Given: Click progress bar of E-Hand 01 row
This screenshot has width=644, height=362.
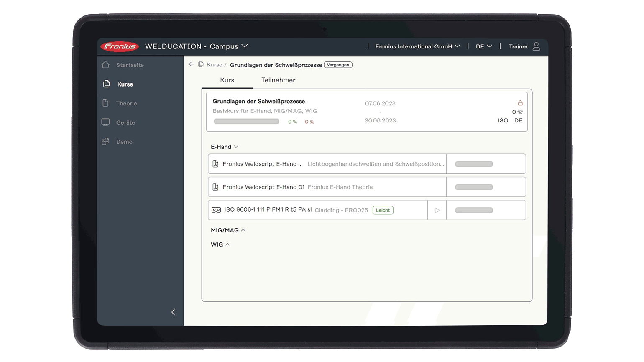Looking at the screenshot, I should point(474,187).
